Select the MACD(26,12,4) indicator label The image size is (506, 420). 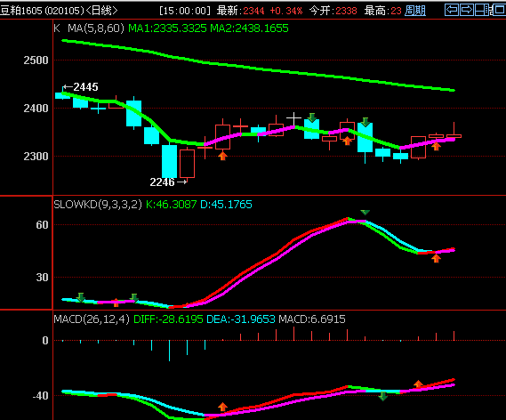point(92,319)
